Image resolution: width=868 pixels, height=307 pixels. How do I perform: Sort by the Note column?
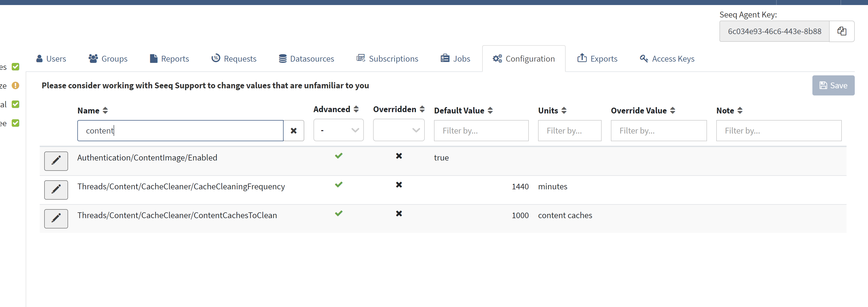740,111
